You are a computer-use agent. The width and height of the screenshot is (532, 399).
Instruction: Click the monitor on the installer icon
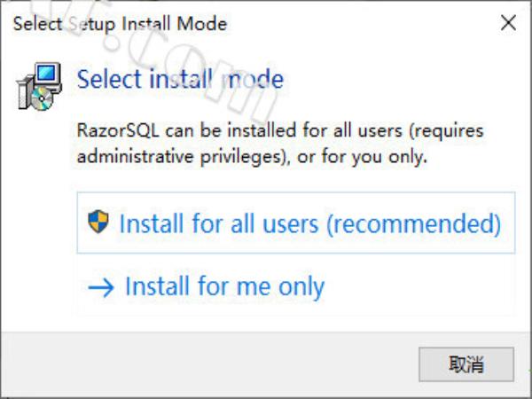(x=47, y=74)
